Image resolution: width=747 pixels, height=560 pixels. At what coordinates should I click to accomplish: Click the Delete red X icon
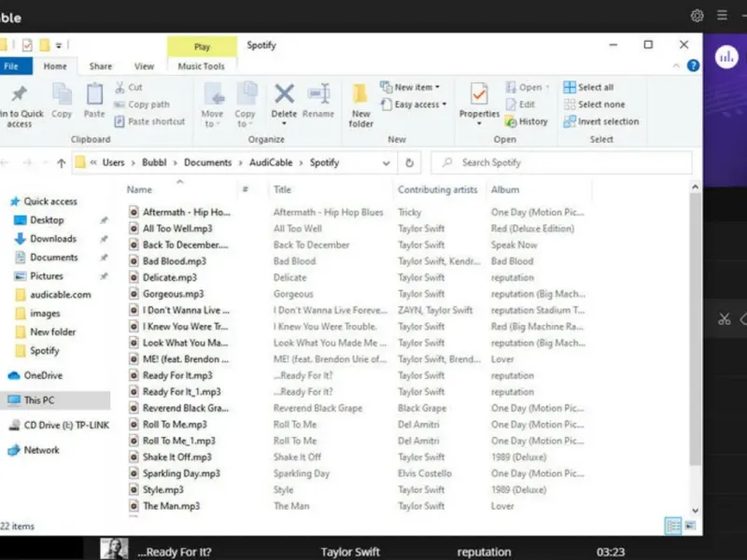tap(284, 94)
